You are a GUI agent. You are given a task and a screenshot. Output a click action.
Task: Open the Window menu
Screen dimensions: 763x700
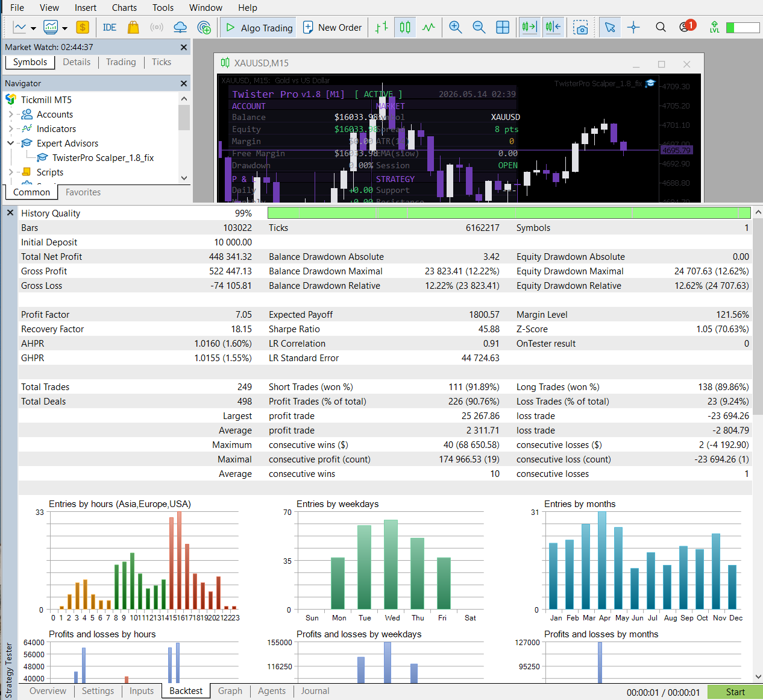click(x=206, y=8)
